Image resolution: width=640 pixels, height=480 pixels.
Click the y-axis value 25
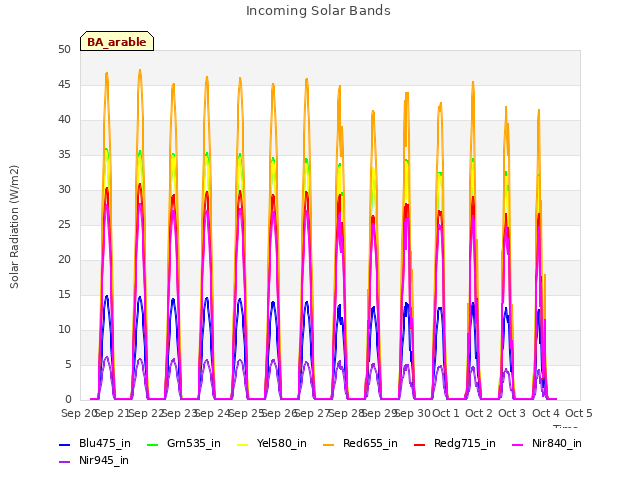[x=64, y=225]
